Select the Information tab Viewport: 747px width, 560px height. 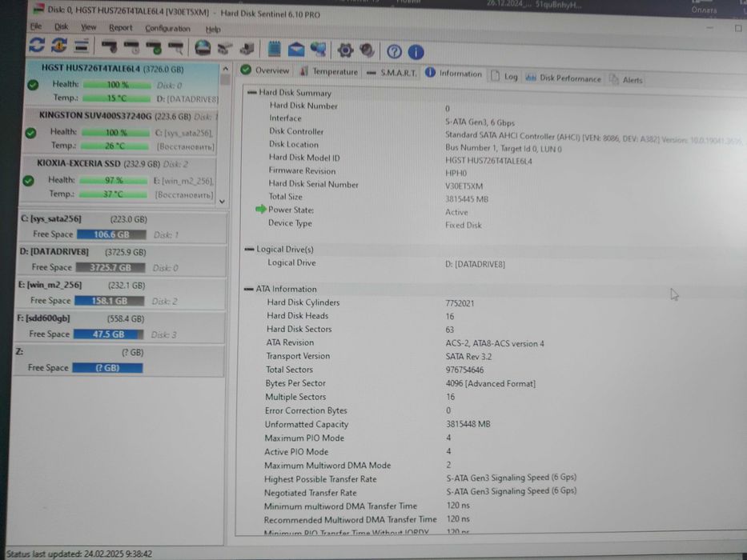tap(453, 74)
